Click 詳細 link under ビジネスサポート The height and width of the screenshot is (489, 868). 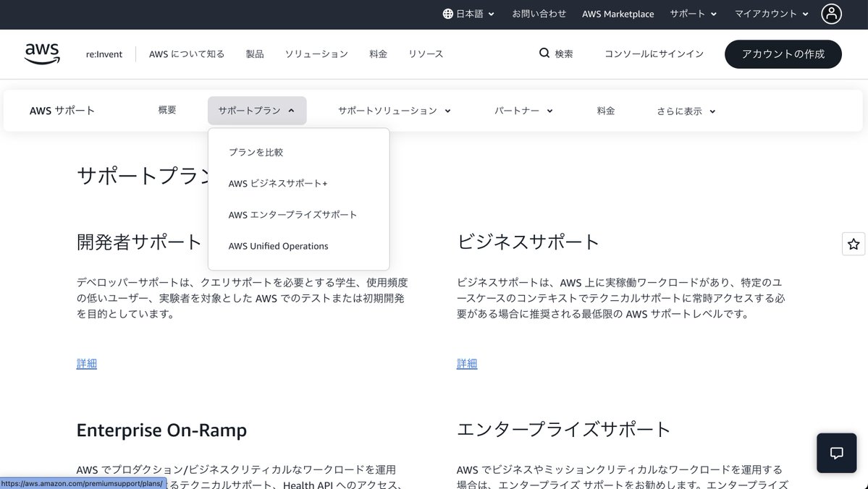pos(467,363)
